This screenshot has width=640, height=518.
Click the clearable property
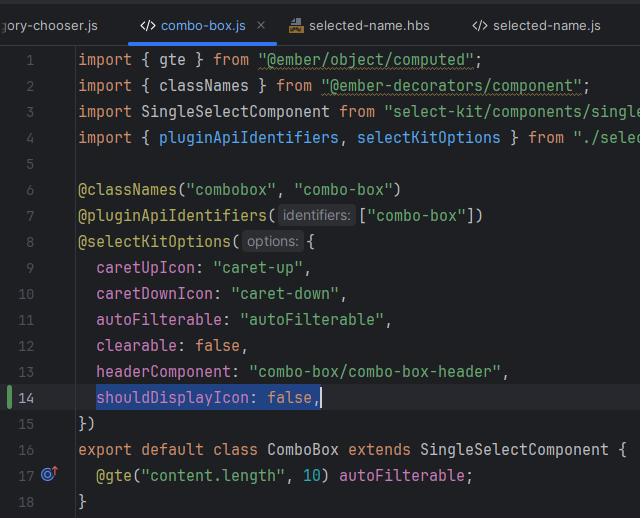[136, 346]
